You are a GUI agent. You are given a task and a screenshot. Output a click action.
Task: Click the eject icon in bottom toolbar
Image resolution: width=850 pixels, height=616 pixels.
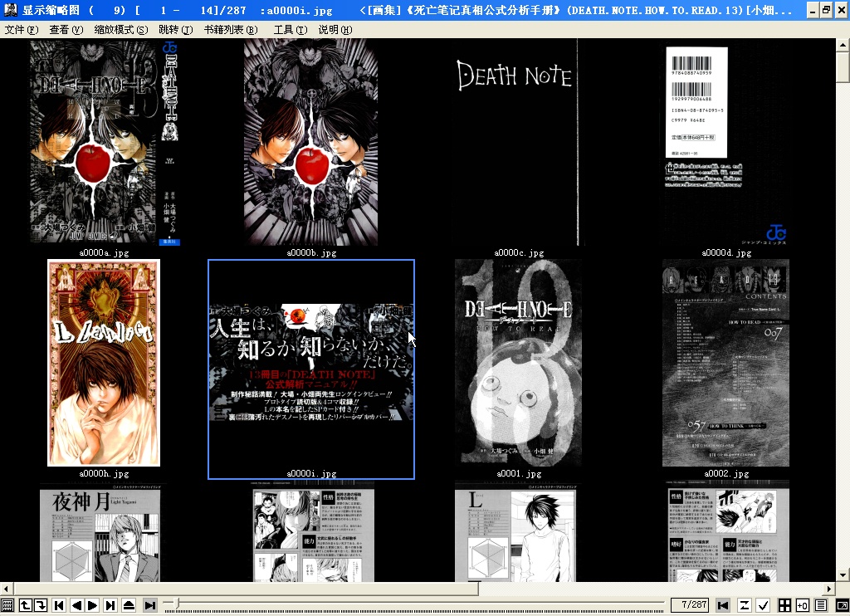[x=129, y=605]
